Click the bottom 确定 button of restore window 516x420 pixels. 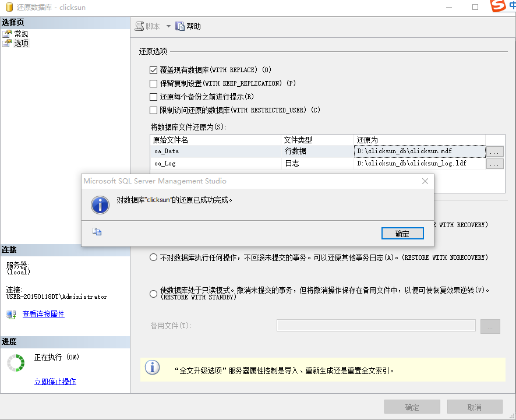[412, 407]
